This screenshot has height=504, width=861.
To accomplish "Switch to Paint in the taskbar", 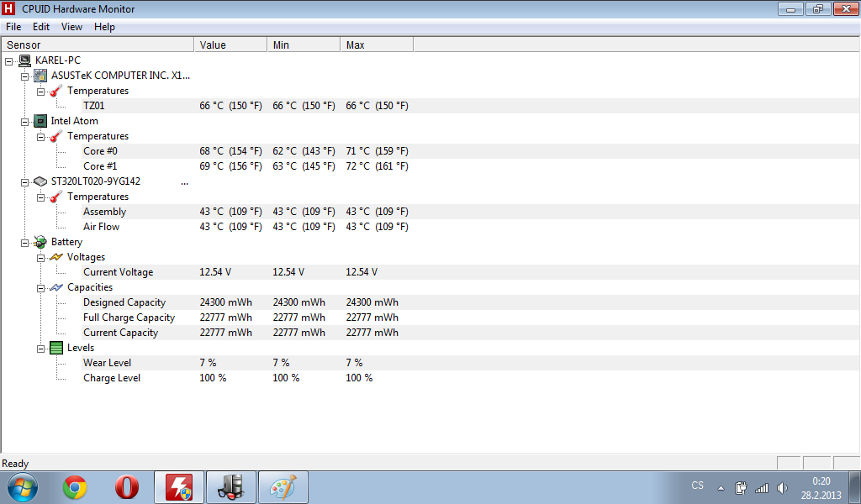I will pos(283,487).
